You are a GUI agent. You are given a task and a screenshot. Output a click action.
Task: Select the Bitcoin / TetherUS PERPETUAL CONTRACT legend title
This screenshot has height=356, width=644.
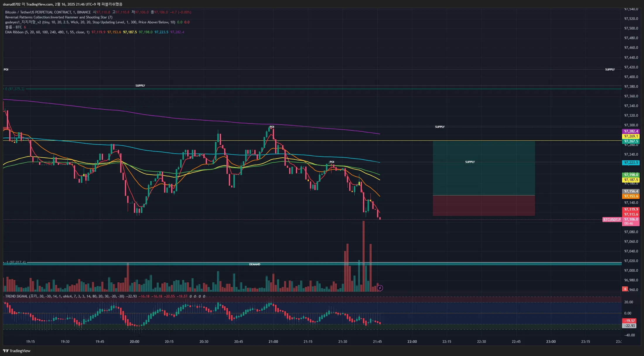[x=48, y=12]
